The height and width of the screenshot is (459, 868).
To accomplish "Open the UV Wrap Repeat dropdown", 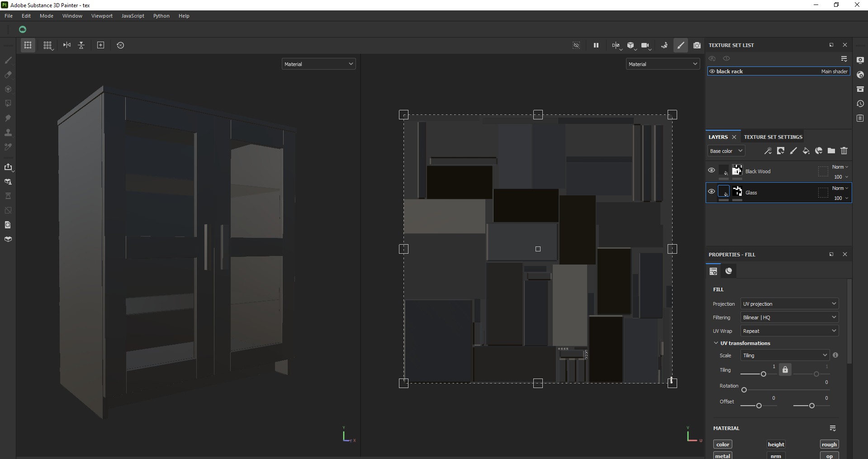I will click(x=789, y=331).
